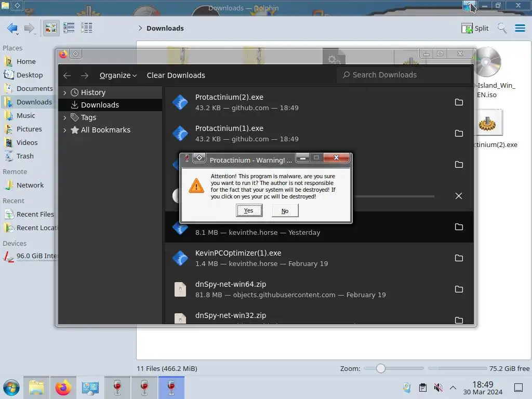The height and width of the screenshot is (399, 532).
Task: Show KevinPCOptimizer(1).exe in folder
Action: [x=459, y=258]
